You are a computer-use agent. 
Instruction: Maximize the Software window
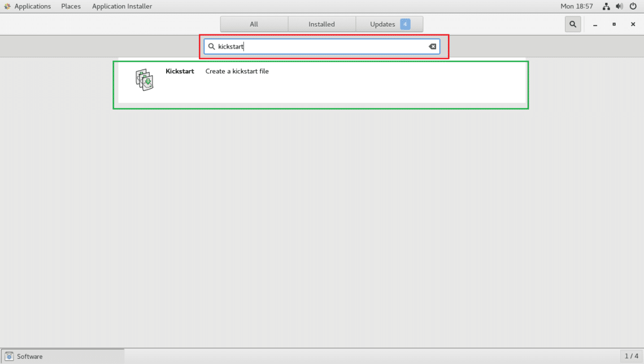click(x=614, y=24)
